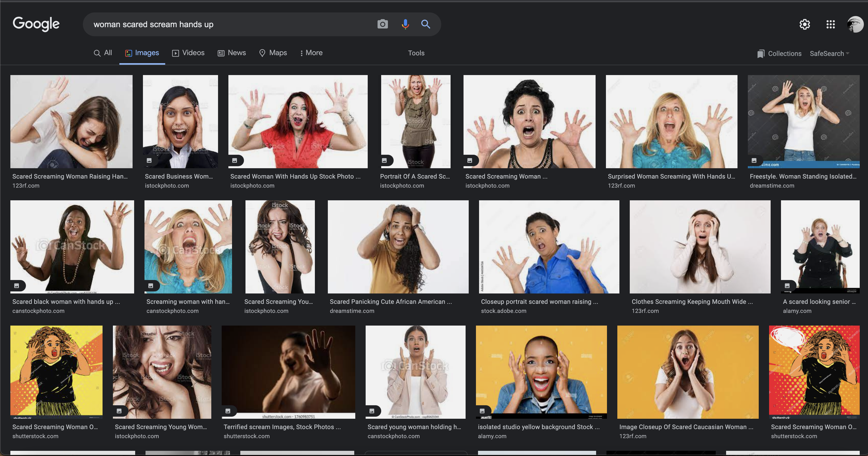This screenshot has height=456, width=868.
Task: Open Scared Panicking Cute African American thumbnail
Action: click(398, 247)
